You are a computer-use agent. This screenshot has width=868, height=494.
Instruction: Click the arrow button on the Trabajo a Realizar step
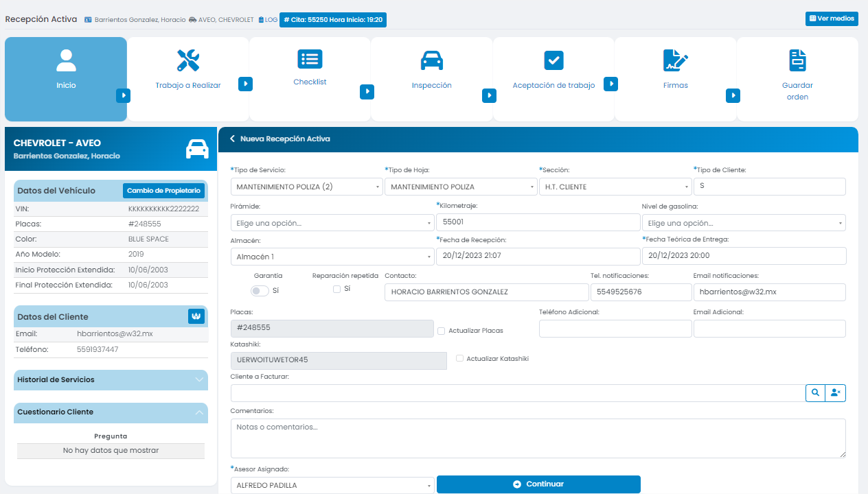click(x=245, y=84)
